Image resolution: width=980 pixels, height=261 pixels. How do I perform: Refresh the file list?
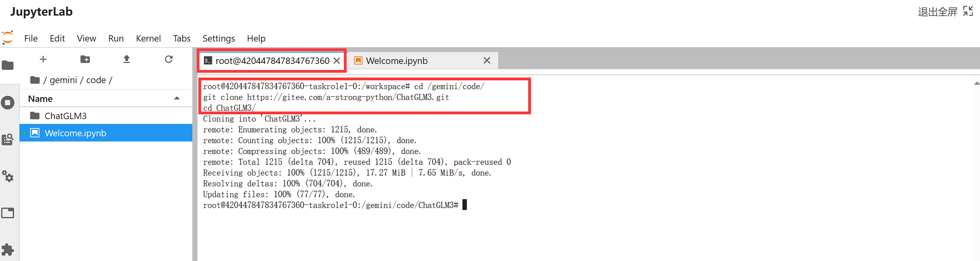tap(169, 59)
